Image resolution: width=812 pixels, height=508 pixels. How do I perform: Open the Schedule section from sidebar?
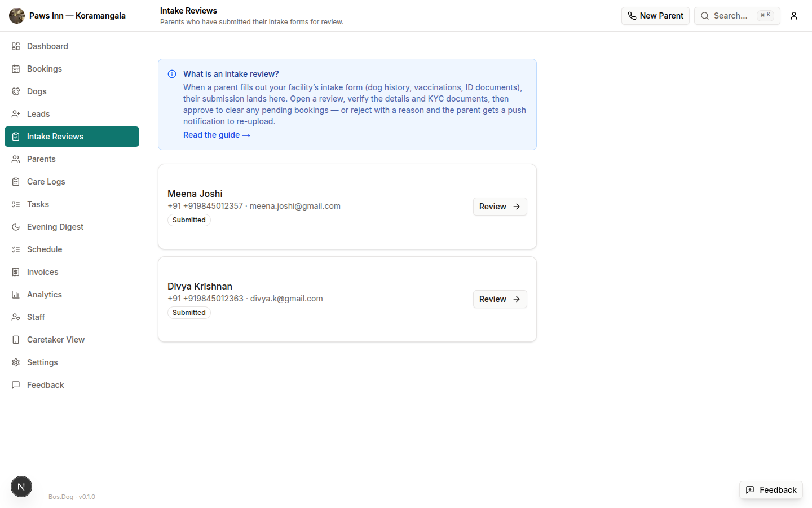pyautogui.click(x=45, y=249)
